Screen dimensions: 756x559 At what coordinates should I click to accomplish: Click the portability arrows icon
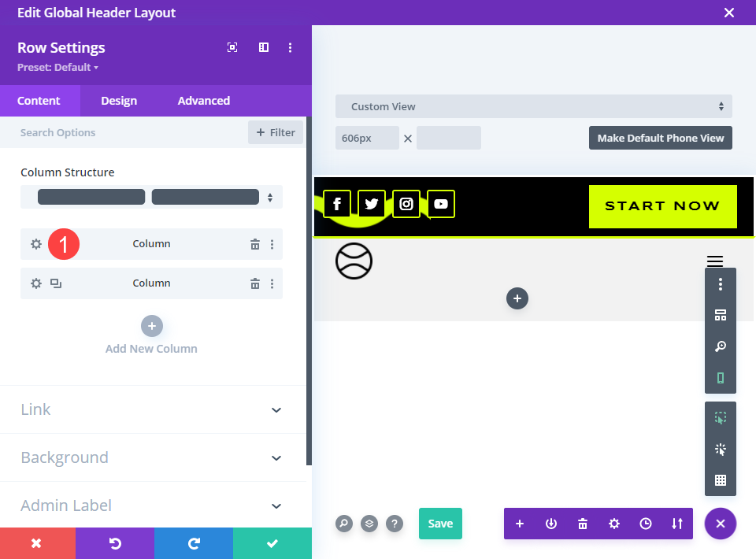677,524
